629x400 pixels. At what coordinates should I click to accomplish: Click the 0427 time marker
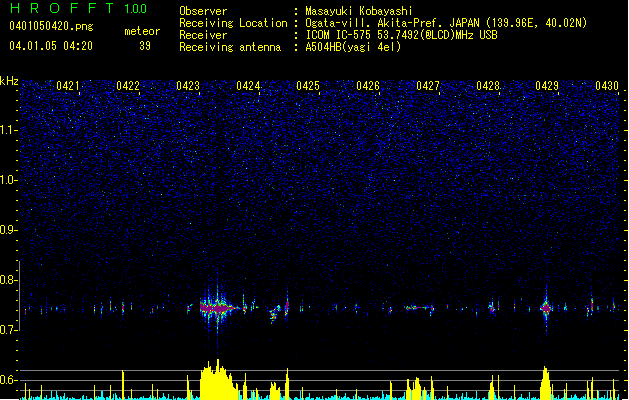tap(428, 86)
